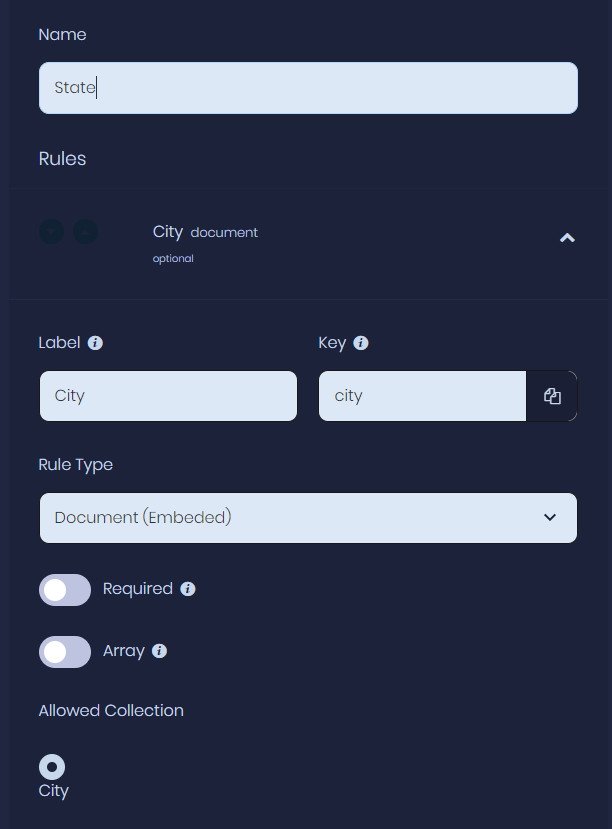This screenshot has width=612, height=829.
Task: Open the Key info tooltip
Action: pos(363,343)
